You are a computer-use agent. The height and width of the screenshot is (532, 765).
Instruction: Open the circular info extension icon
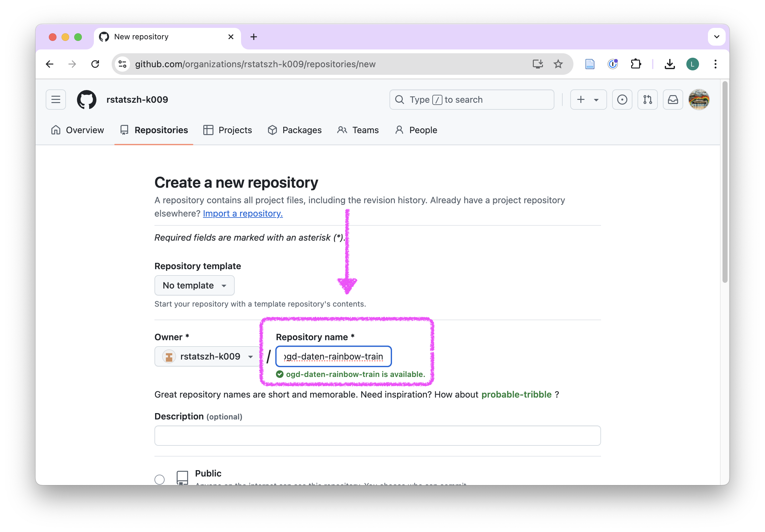point(613,64)
